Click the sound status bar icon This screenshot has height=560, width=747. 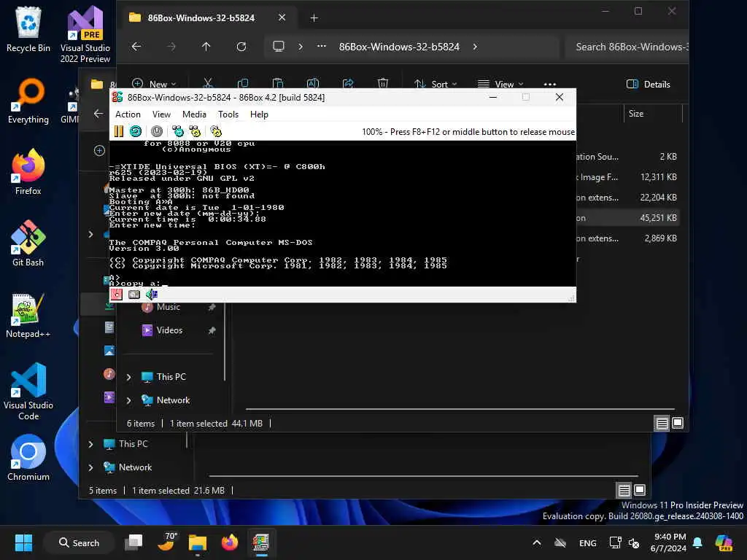[152, 295]
